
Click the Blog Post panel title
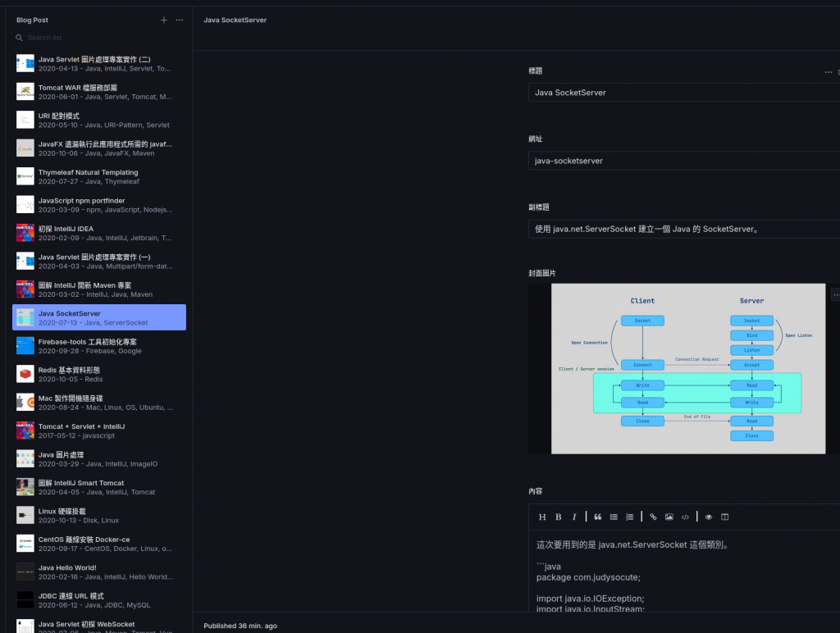pos(32,20)
